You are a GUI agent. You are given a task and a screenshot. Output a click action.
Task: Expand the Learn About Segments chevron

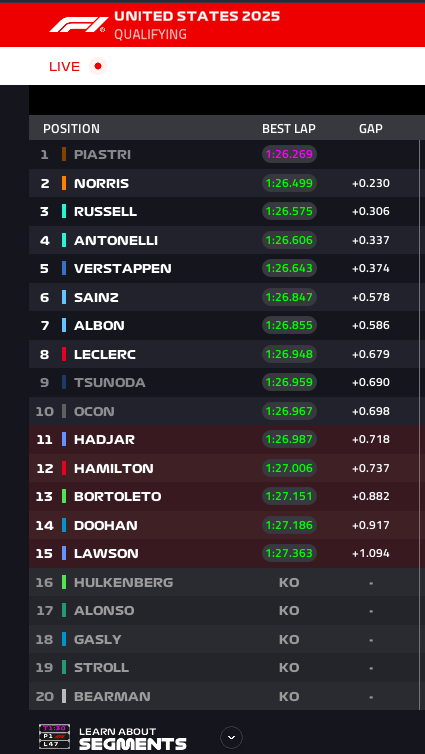[x=231, y=737]
